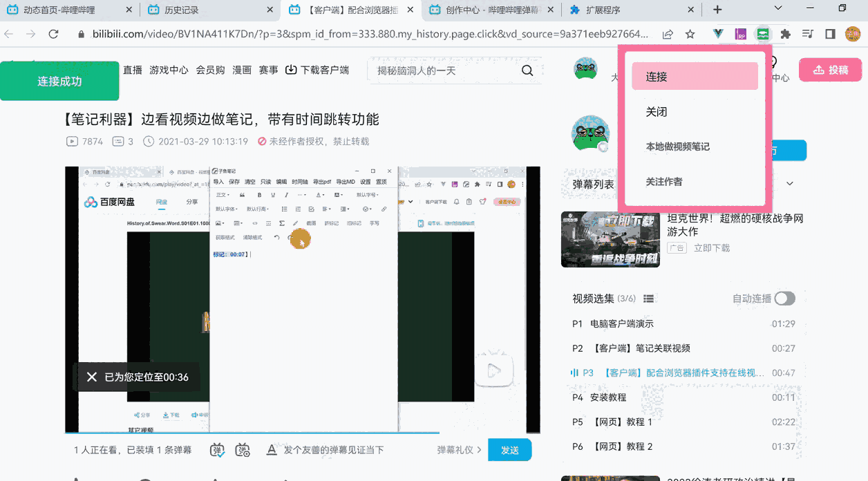
Task: Click the browser extensions puzzle icon
Action: point(784,32)
